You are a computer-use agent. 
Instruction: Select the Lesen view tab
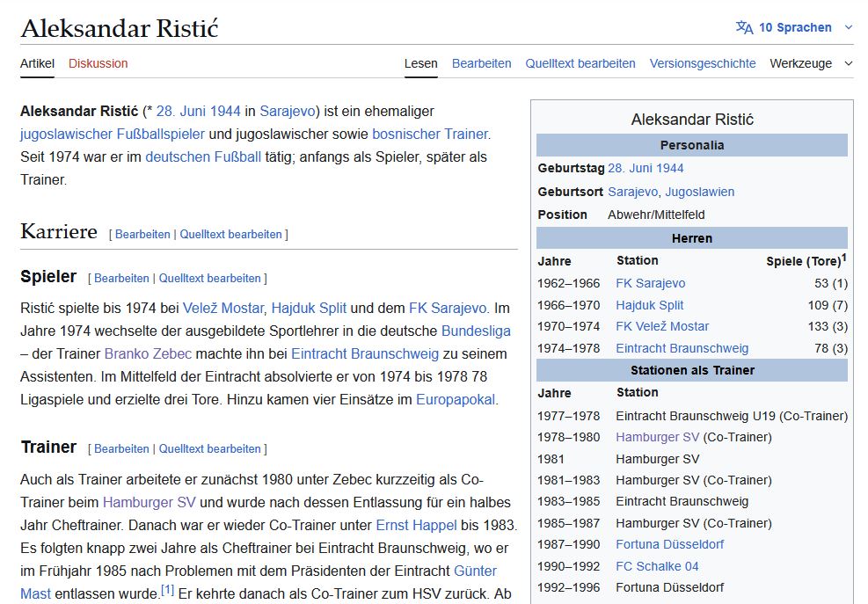(x=420, y=63)
